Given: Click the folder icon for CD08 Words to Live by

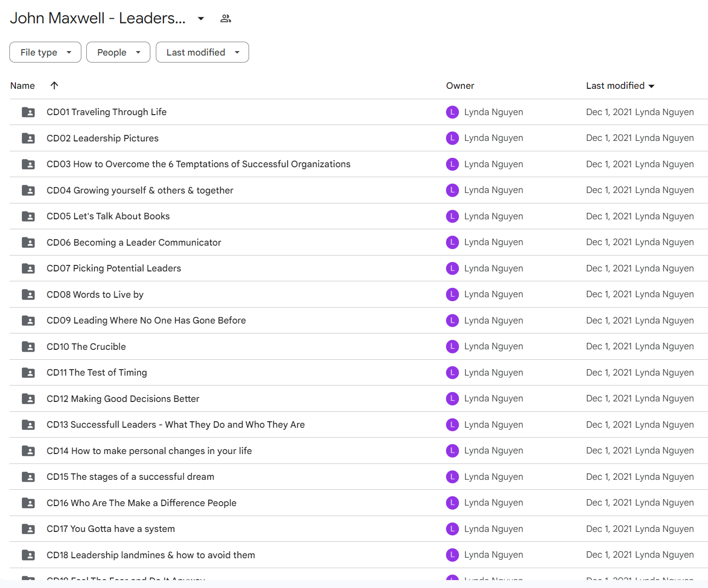Looking at the screenshot, I should click(28, 294).
